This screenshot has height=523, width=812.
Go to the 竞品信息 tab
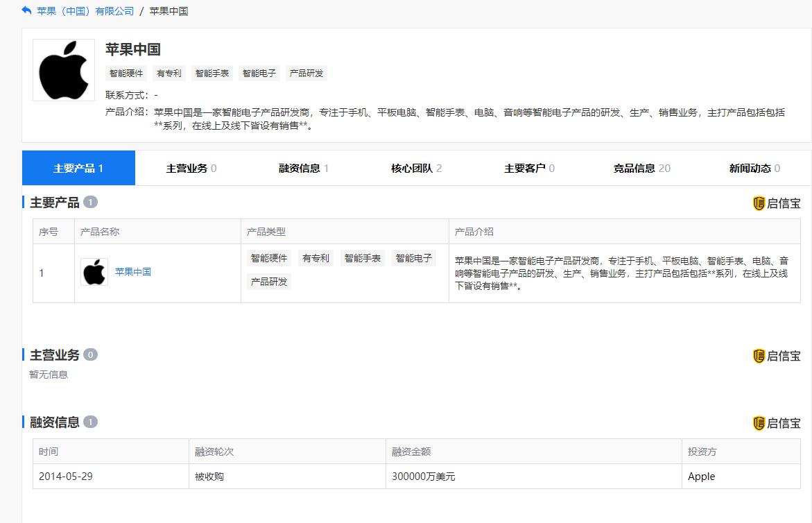coord(641,168)
